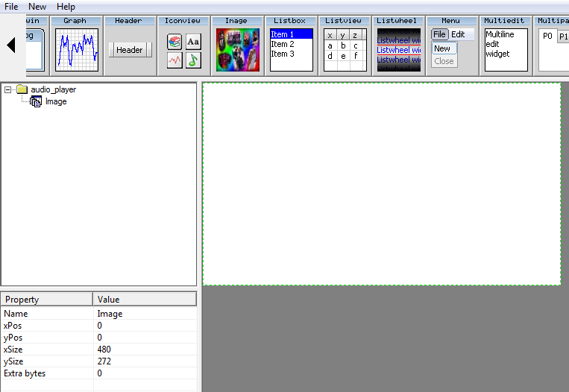Screen dimensions: 569x392
Task: Click the xSize property label
Action: click(x=13, y=350)
